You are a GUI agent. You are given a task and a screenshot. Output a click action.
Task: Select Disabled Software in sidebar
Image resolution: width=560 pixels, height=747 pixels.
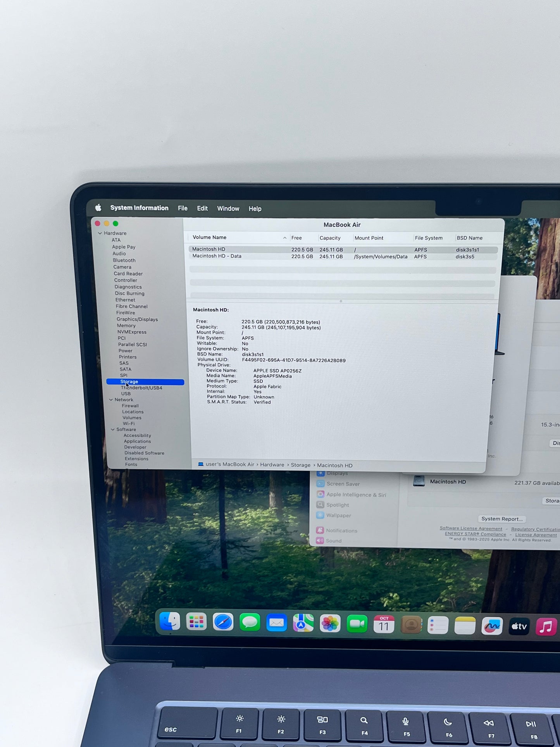[144, 453]
